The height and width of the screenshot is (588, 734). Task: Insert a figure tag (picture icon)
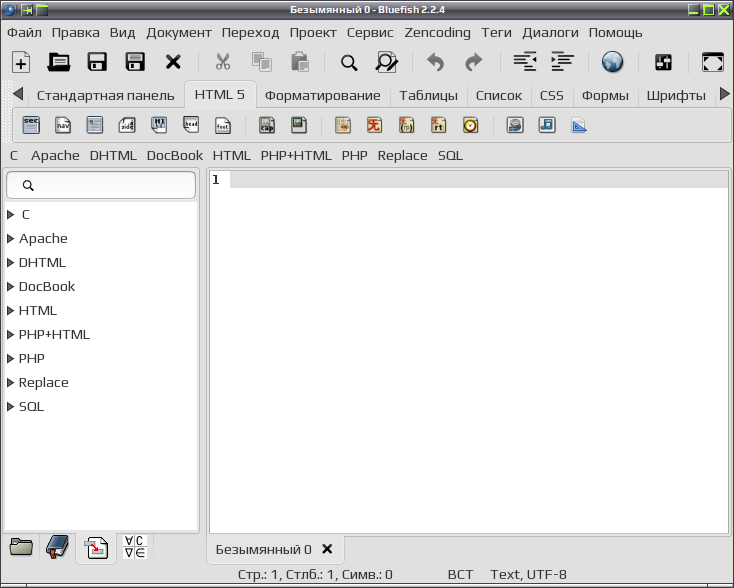point(299,125)
